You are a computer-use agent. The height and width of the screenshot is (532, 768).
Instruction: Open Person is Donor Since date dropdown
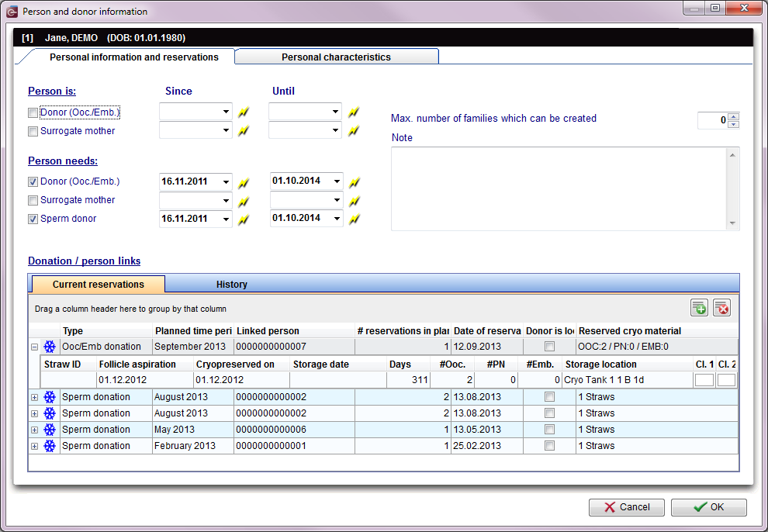point(226,112)
